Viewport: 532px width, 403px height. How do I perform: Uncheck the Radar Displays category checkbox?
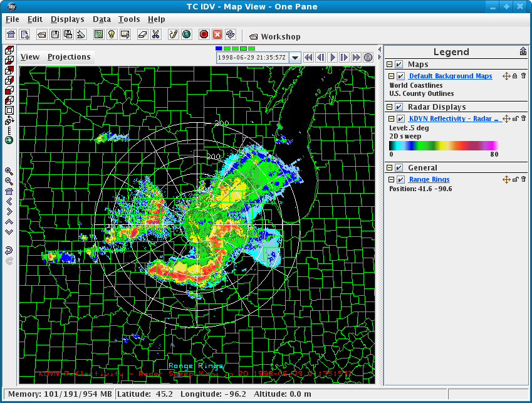(x=399, y=107)
